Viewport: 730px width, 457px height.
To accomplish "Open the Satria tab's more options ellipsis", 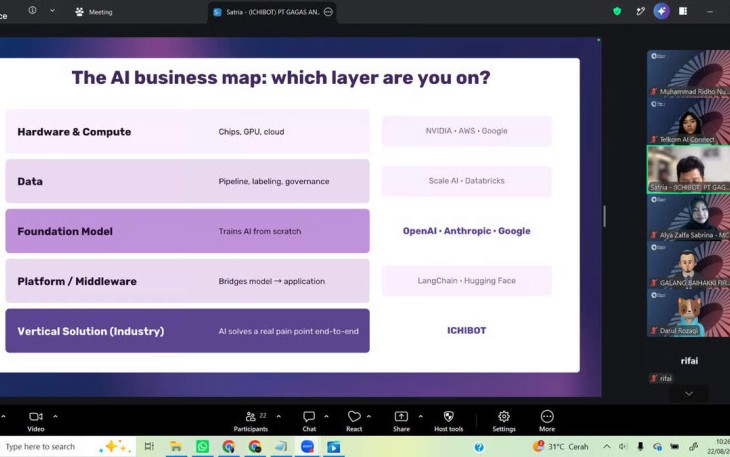I will click(x=328, y=12).
